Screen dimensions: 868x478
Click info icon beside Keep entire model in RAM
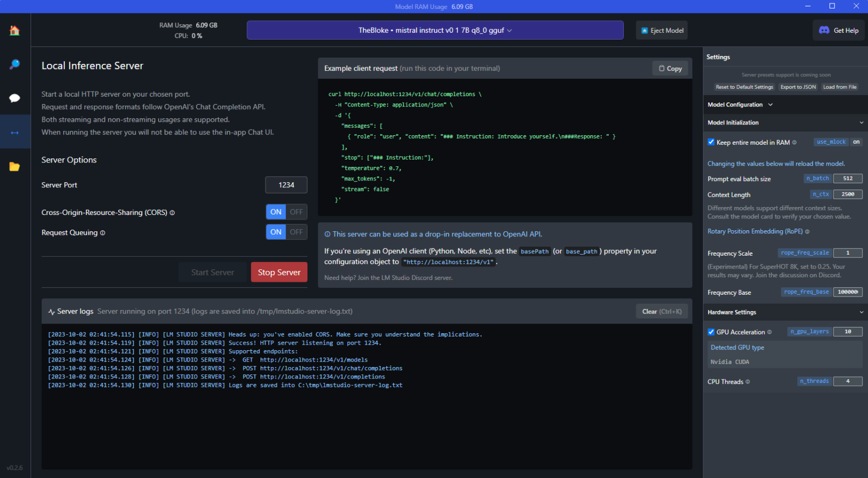point(794,143)
